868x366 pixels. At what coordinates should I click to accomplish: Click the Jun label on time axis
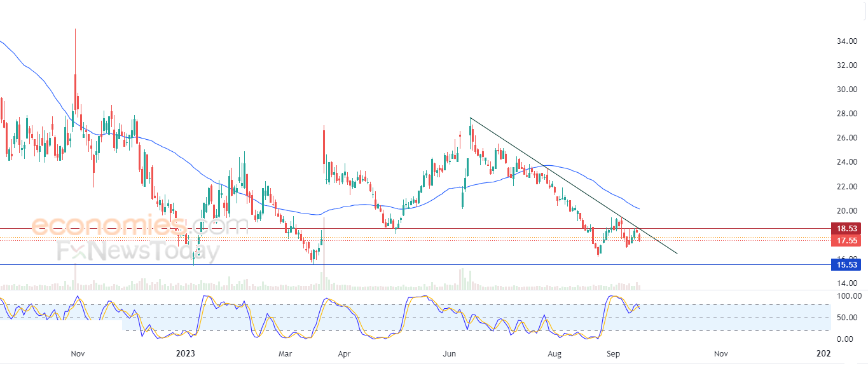pos(450,353)
